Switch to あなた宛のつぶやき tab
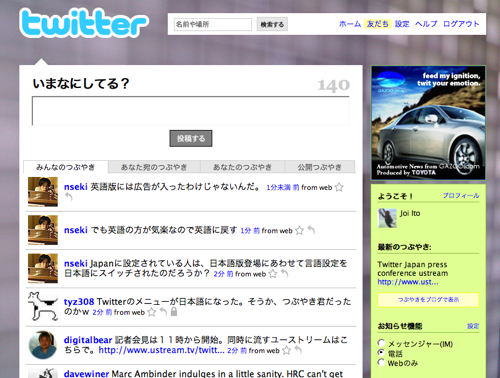Screen dimensions: 500x378 (x=154, y=167)
